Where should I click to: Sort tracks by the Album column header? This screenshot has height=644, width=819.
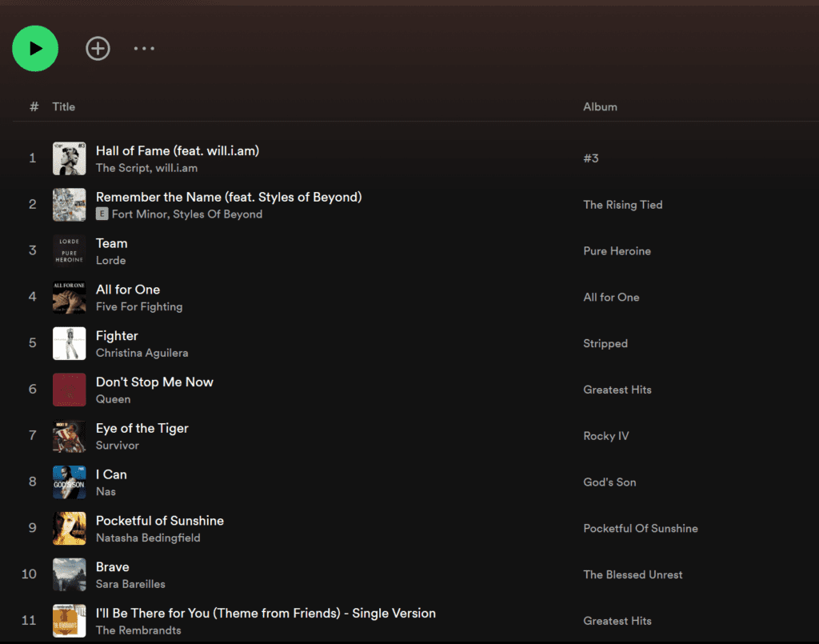[x=600, y=106]
